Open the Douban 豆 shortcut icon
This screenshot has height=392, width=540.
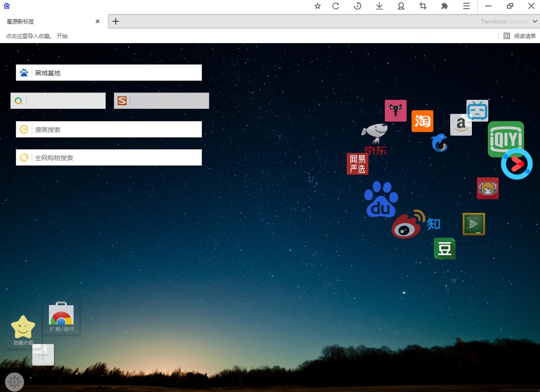tap(445, 249)
